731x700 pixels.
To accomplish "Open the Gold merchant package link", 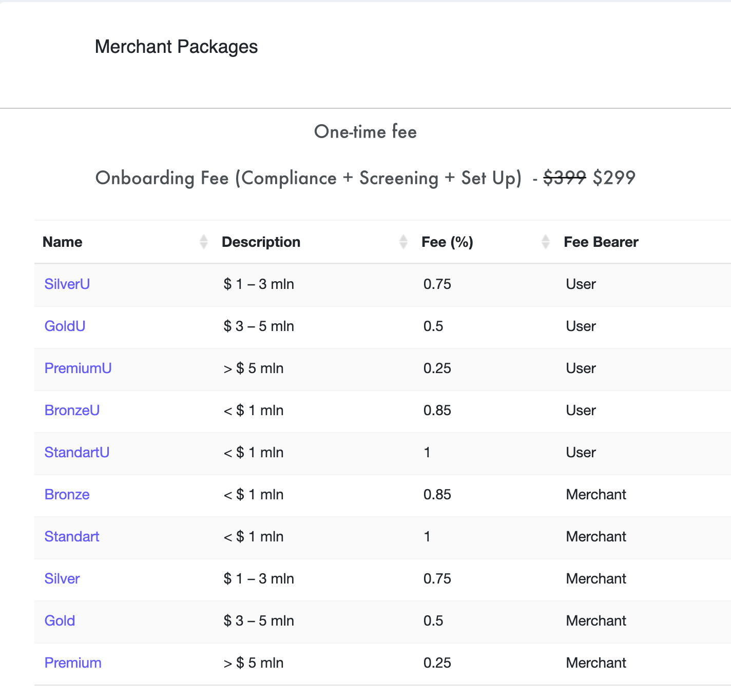I will [x=60, y=621].
